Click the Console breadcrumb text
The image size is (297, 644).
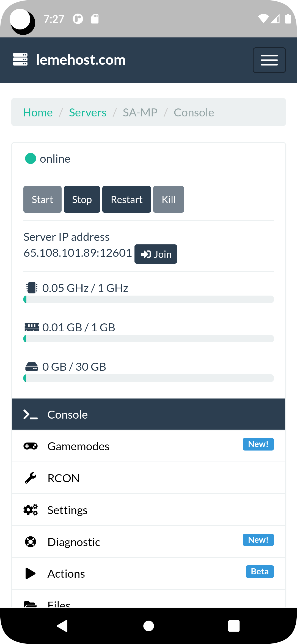click(x=194, y=112)
